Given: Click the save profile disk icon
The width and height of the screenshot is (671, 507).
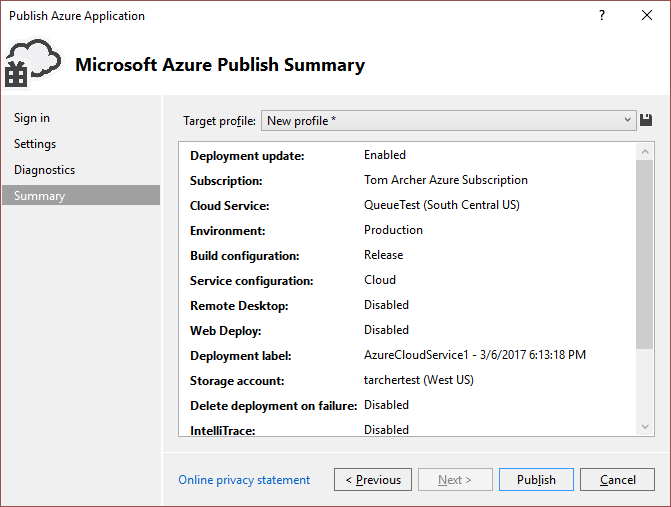Looking at the screenshot, I should click(x=646, y=120).
